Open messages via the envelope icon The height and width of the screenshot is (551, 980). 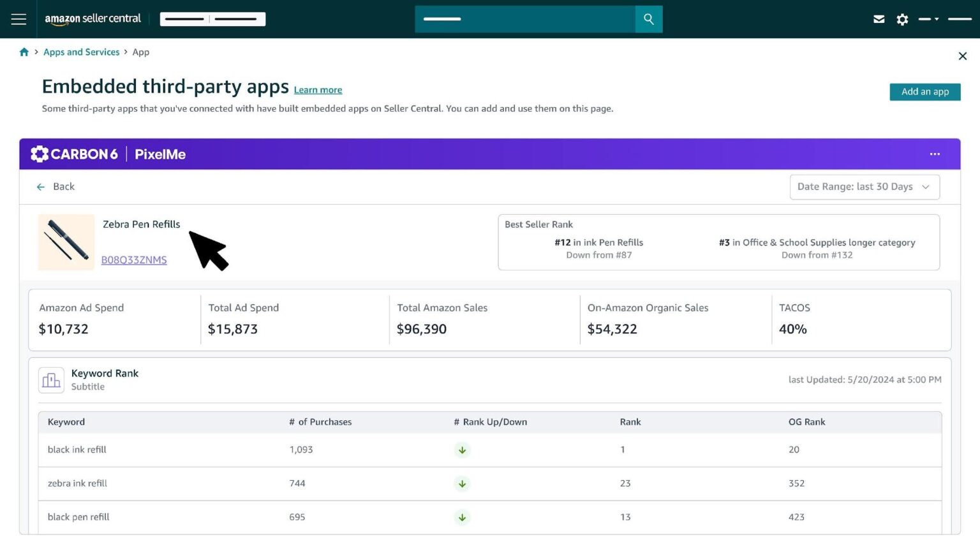pos(879,19)
